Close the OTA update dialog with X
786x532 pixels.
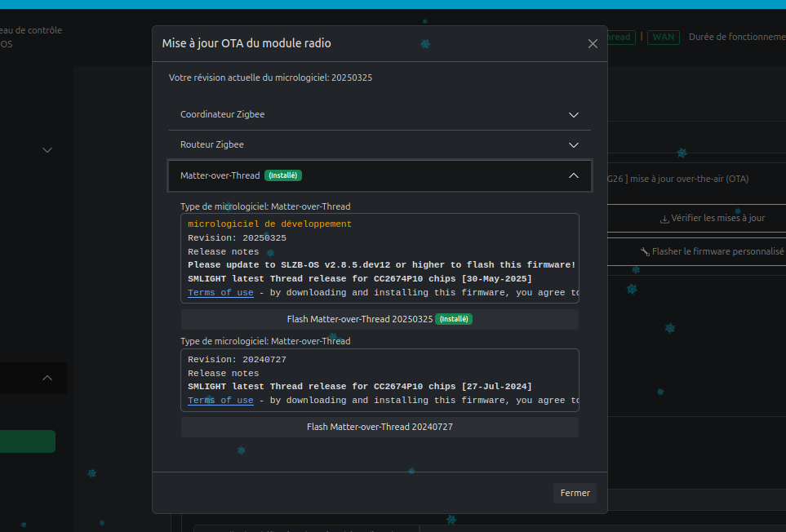[x=593, y=43]
